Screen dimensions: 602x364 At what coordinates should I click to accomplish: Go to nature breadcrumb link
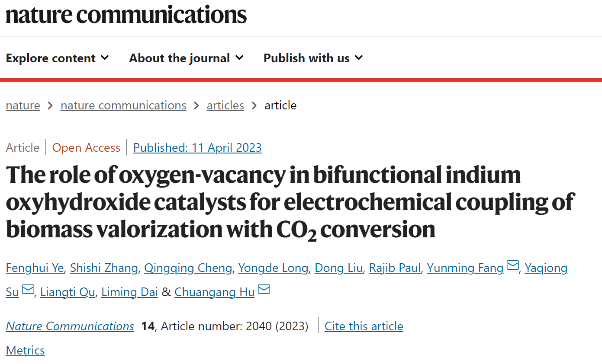[x=23, y=105]
